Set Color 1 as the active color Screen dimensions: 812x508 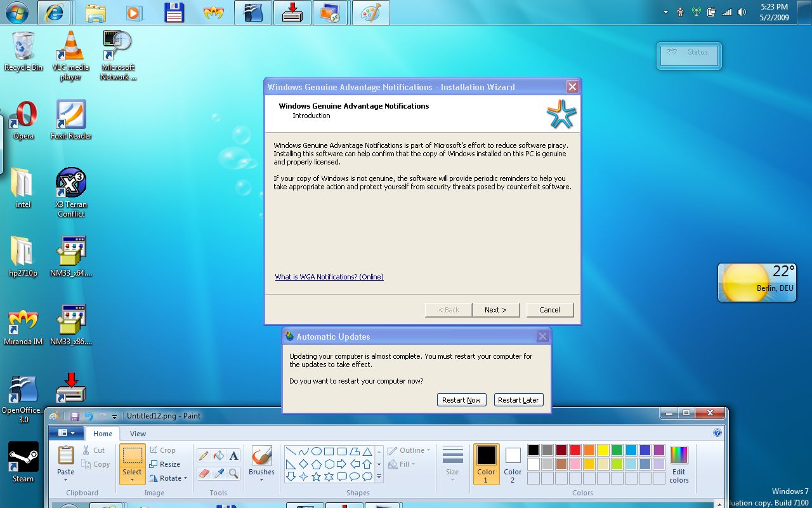(486, 464)
